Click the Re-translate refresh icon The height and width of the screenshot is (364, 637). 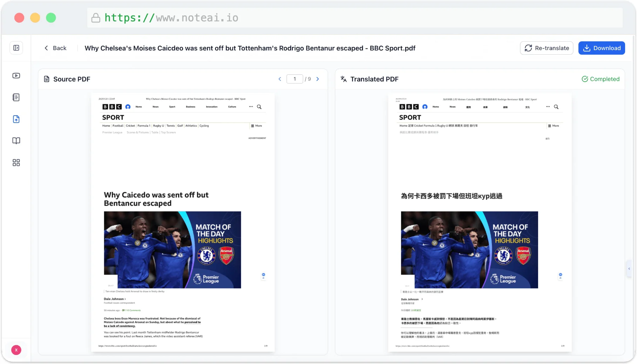(528, 48)
